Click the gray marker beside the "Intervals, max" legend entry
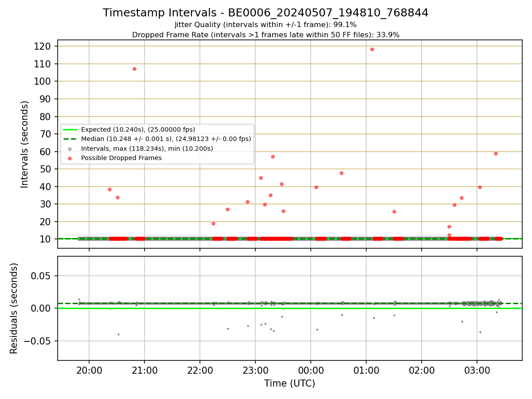This screenshot has height=399, width=532. click(70, 149)
